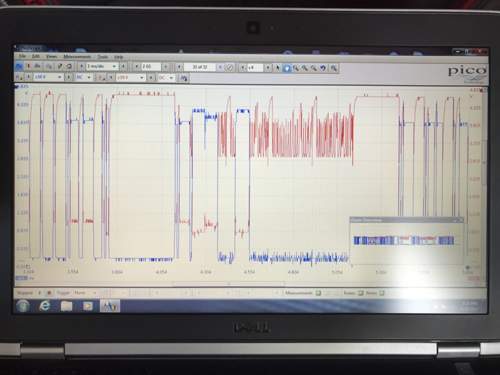Open the Measurements menu
The width and height of the screenshot is (500, 375).
(x=77, y=57)
